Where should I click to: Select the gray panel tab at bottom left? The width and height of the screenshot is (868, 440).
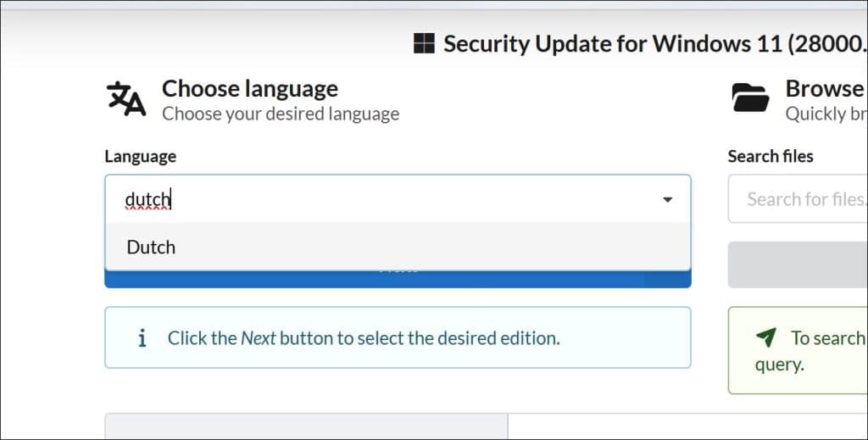[305, 426]
